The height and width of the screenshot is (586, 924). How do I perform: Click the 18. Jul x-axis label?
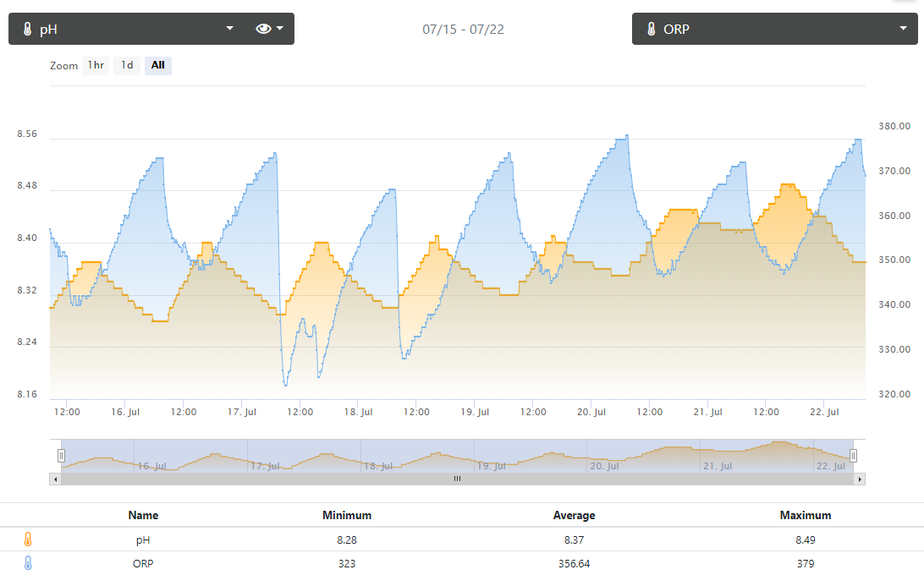pos(358,413)
